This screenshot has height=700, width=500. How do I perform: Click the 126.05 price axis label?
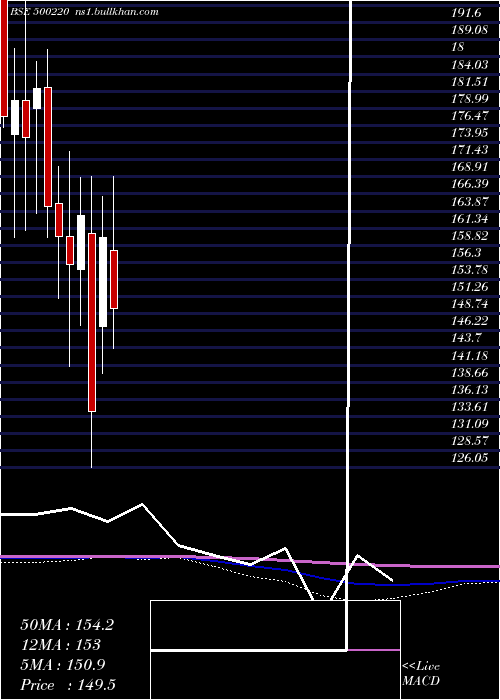tap(470, 458)
